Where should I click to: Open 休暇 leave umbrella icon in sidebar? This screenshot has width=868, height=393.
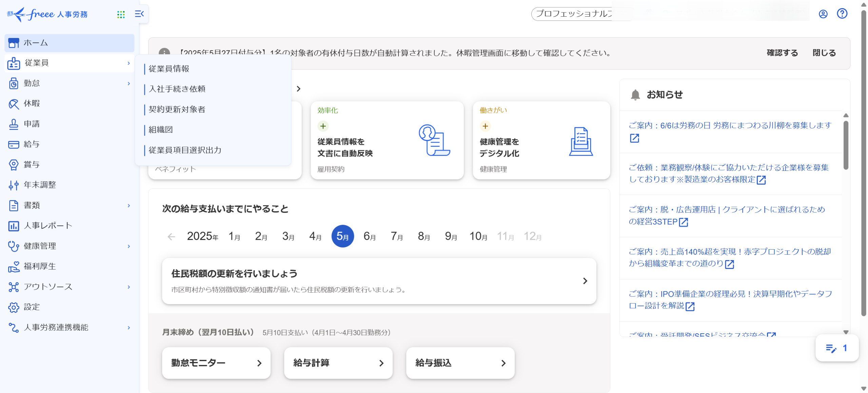pyautogui.click(x=14, y=104)
